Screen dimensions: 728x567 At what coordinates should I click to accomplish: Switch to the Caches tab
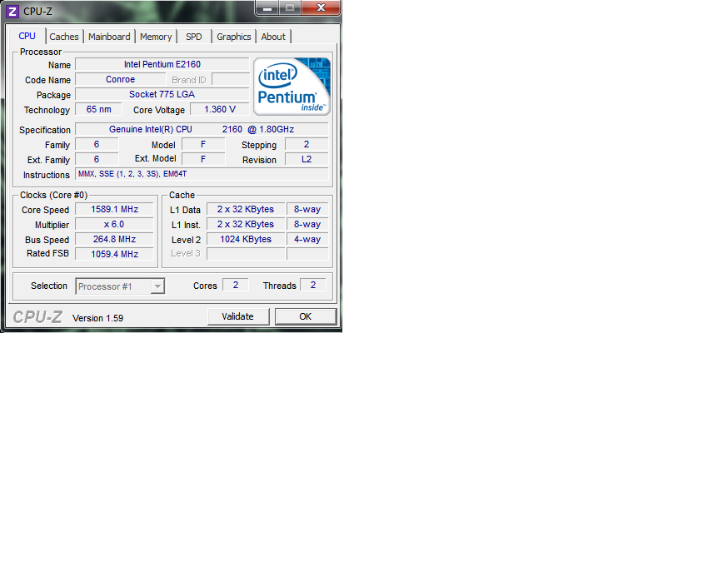click(64, 37)
